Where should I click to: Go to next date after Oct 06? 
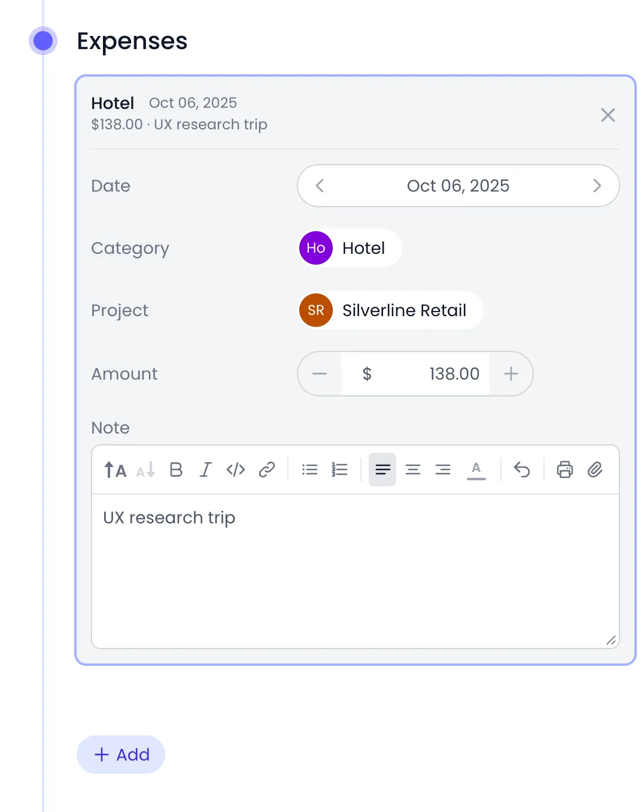597,186
